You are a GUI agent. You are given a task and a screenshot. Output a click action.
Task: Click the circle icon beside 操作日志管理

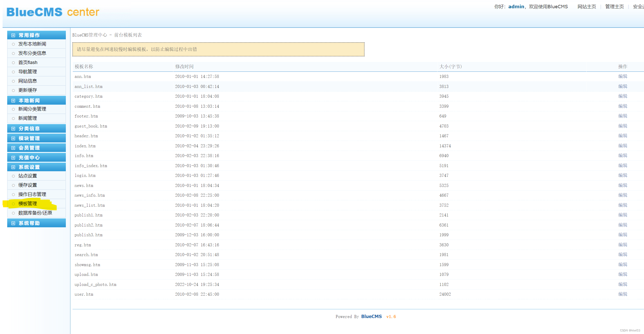click(13, 194)
